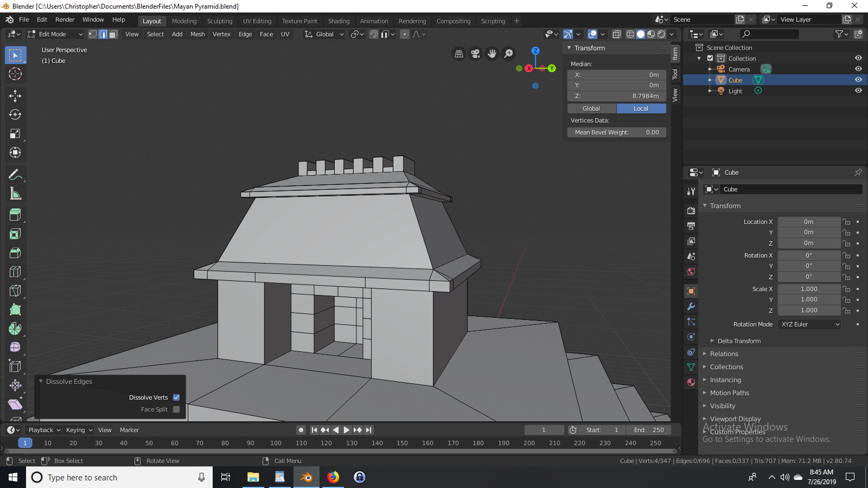Uncheck the Dissolve Verts checkbox
Screen dimensions: 868x488
pos(176,397)
